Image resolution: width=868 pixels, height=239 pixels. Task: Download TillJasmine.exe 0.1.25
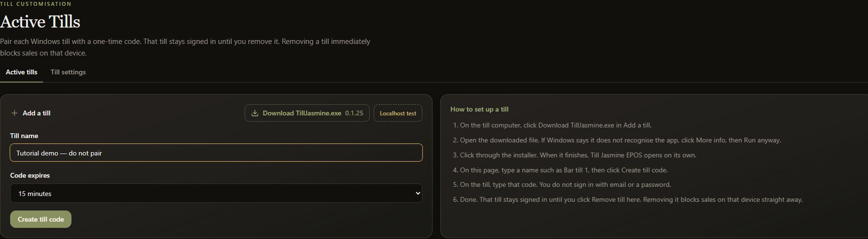[x=307, y=113]
